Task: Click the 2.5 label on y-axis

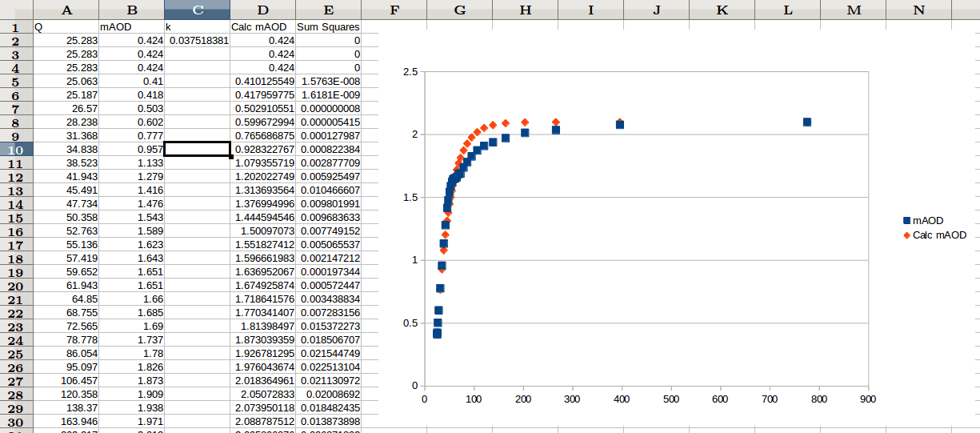Action: [410, 72]
